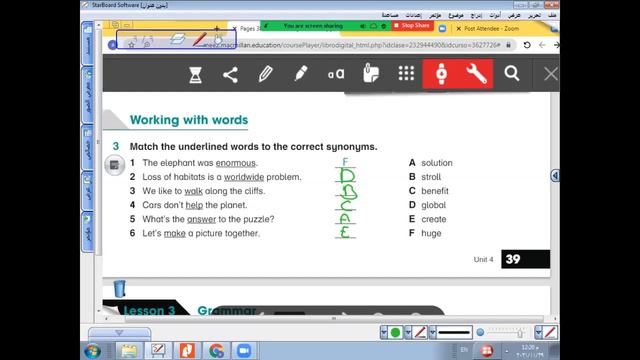The width and height of the screenshot is (640, 360).
Task: Open أدوات (Tools) menu
Action: pos(495,15)
